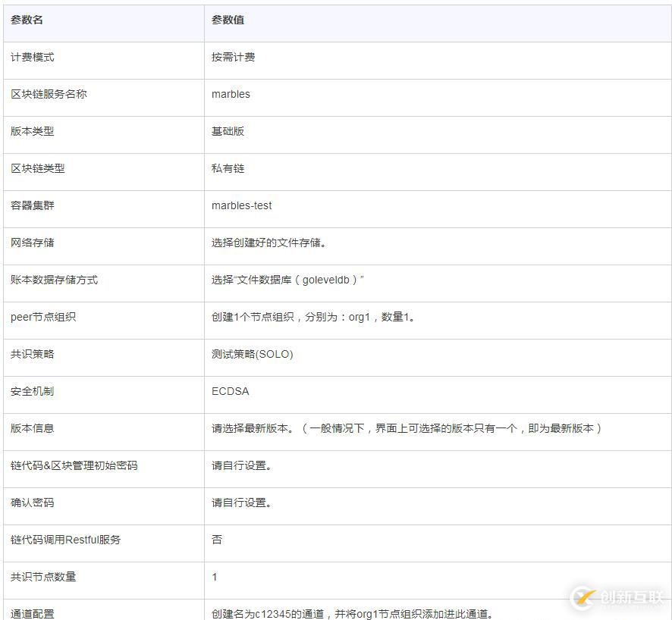The width and height of the screenshot is (672, 620).
Task: Click the 基础版 version type value
Action: 227,131
